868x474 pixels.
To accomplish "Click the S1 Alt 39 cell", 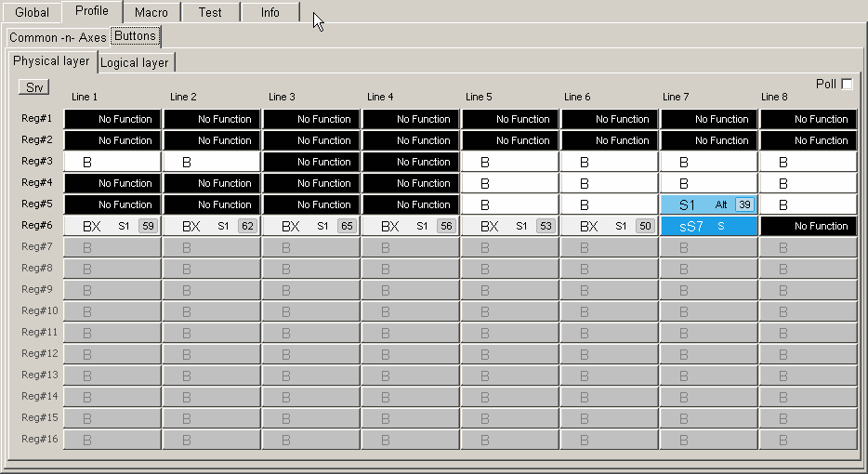I will coord(708,204).
